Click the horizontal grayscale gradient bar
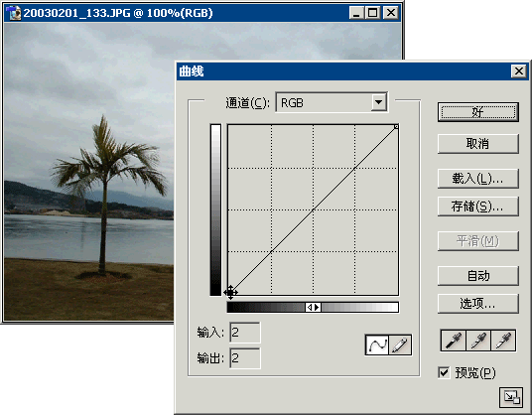 pos(313,307)
